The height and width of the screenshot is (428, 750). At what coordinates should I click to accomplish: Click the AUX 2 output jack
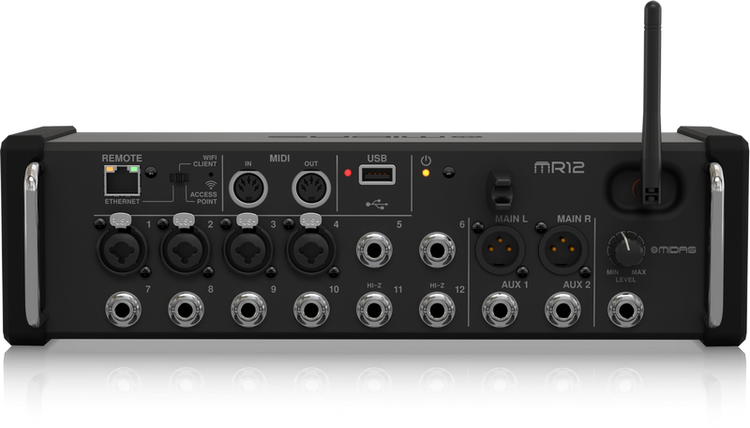563,309
